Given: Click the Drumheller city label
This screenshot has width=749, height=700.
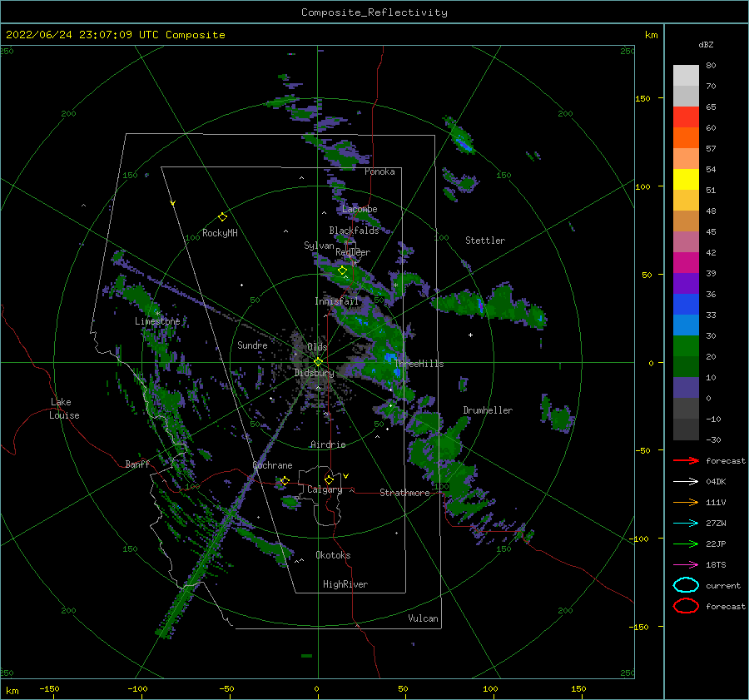Looking at the screenshot, I should tap(488, 410).
